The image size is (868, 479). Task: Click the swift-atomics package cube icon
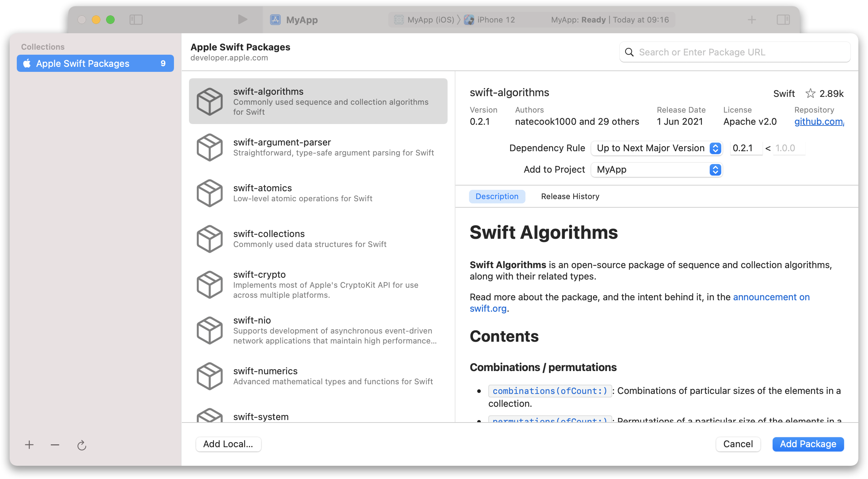210,193
